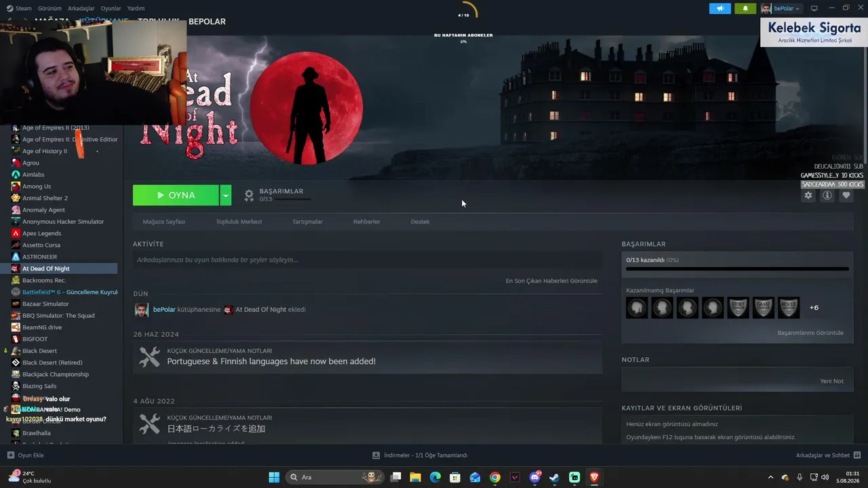Select Aimlabs in the library list
This screenshot has width=868, height=488.
click(x=34, y=175)
